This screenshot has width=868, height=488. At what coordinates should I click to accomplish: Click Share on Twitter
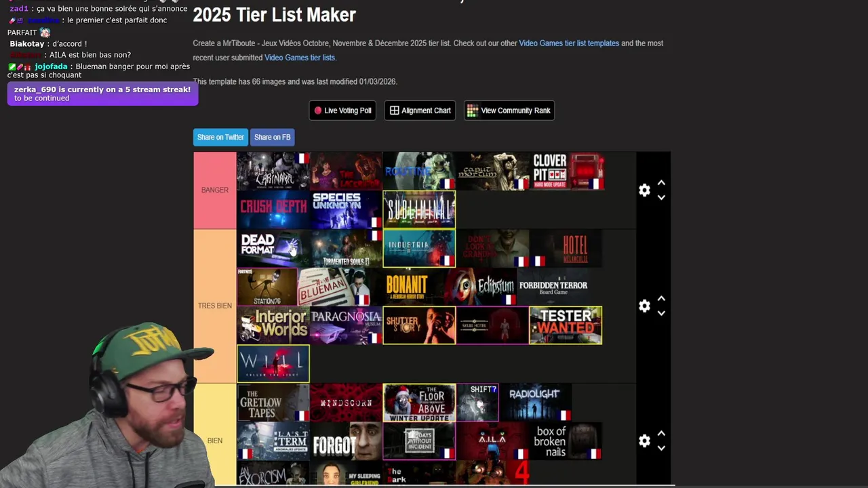[x=220, y=137]
